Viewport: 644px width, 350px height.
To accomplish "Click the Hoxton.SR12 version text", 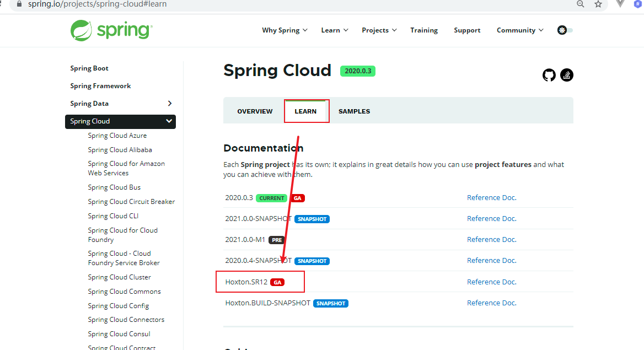I will 246,282.
